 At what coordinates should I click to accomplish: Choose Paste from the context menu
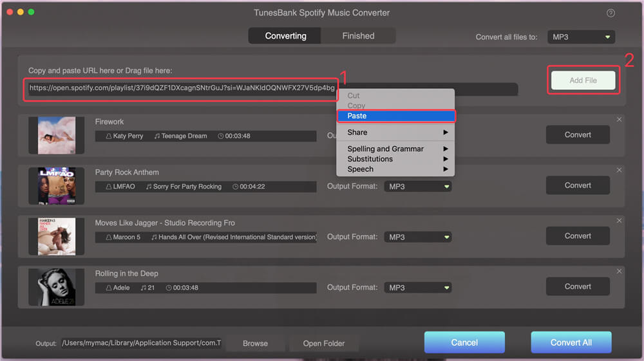click(396, 116)
